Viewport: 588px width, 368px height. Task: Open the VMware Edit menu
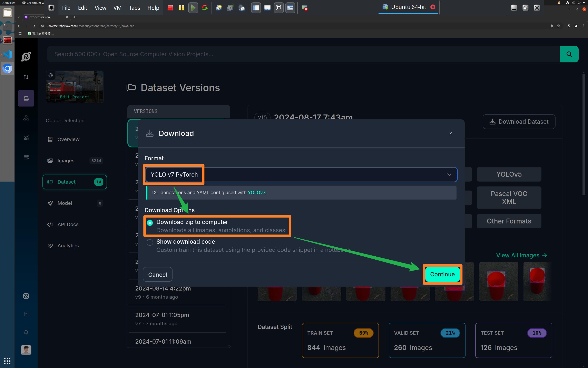(82, 8)
